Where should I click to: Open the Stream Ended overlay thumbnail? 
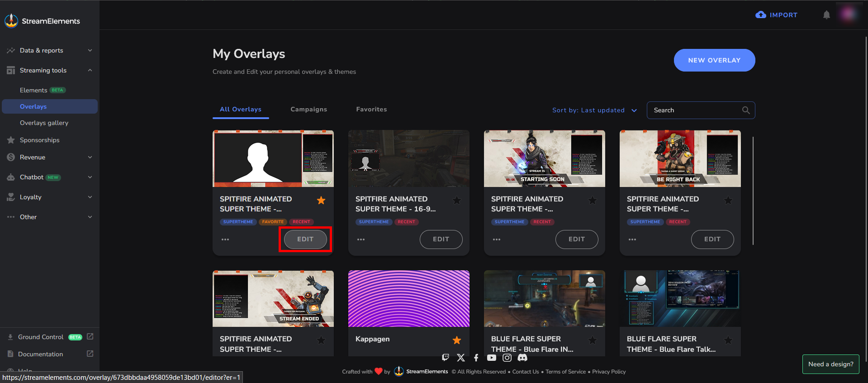coord(273,299)
